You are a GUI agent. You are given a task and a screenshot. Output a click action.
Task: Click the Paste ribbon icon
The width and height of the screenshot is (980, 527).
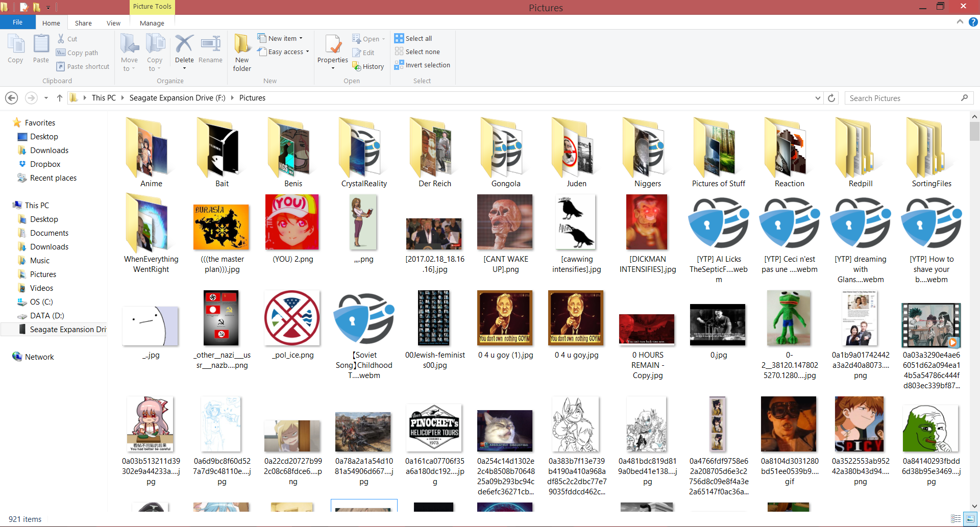pyautogui.click(x=41, y=49)
